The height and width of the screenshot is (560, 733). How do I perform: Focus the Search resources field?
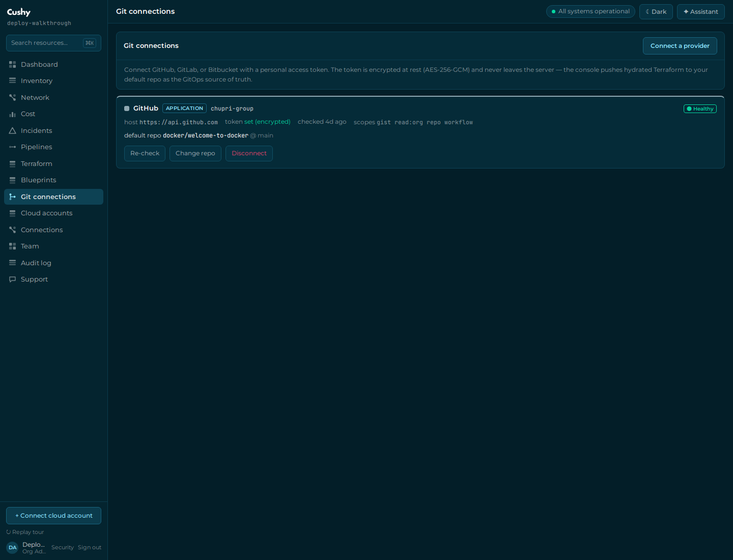click(54, 43)
